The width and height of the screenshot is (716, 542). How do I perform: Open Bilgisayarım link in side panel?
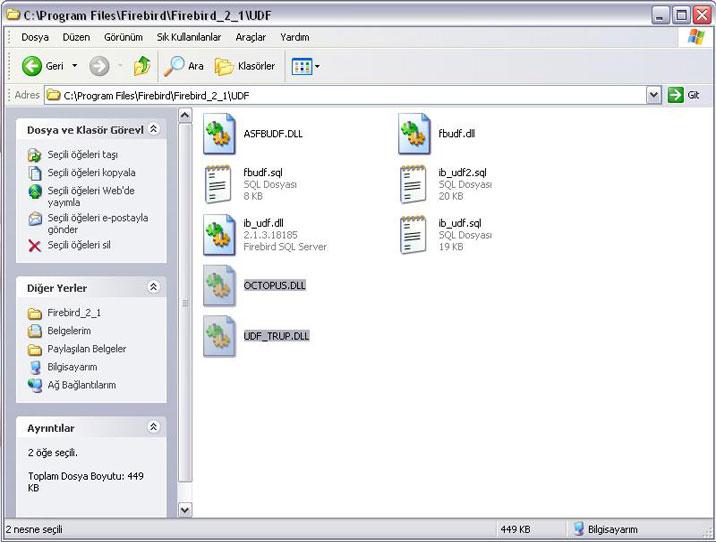pyautogui.click(x=72, y=367)
